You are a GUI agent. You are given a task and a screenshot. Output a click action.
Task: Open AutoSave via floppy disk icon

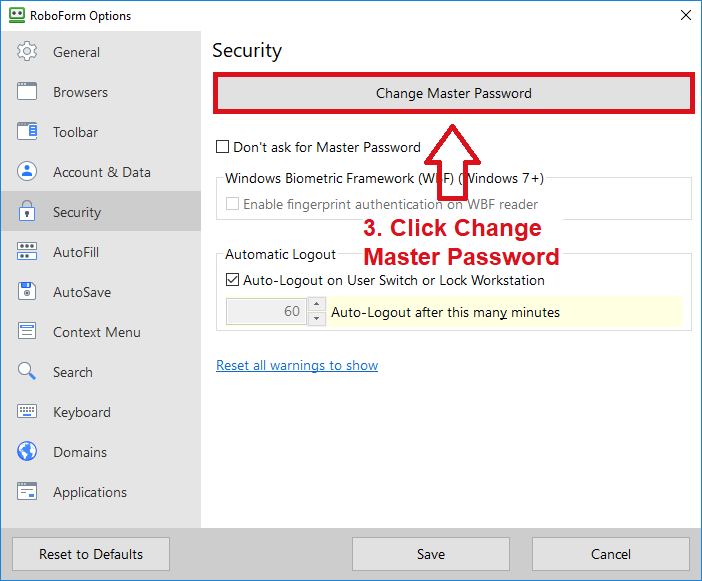coord(27,291)
